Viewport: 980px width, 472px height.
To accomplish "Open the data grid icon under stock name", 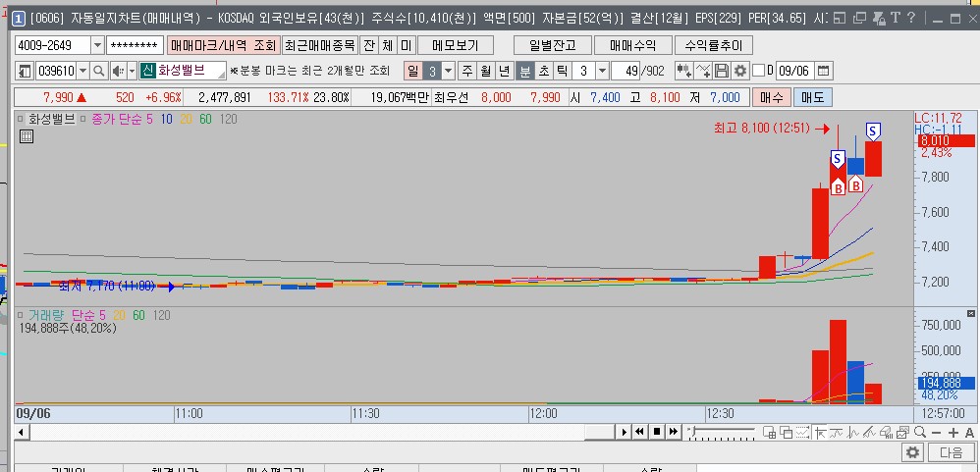I will (x=27, y=136).
